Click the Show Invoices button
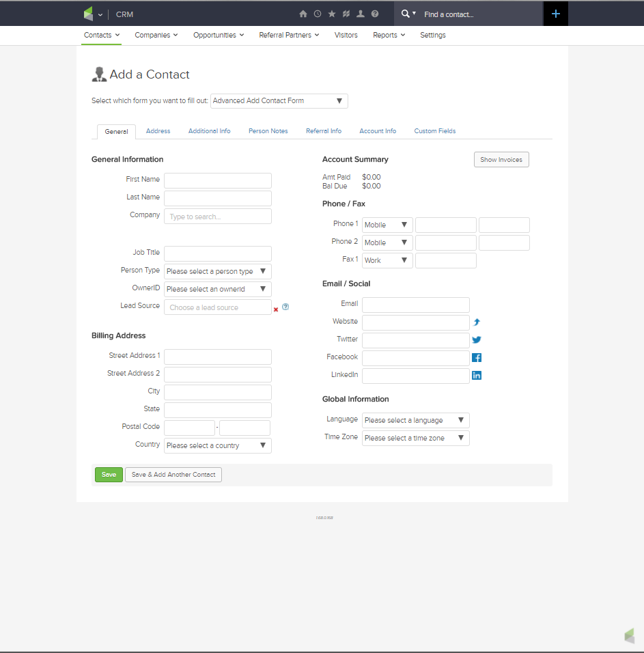Screen dimensions: 644x653 501,160
